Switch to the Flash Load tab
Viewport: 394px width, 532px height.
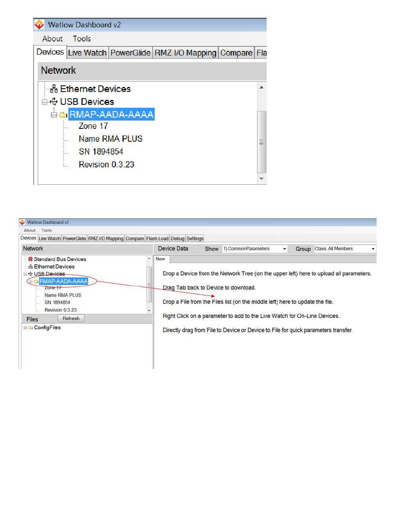click(157, 238)
